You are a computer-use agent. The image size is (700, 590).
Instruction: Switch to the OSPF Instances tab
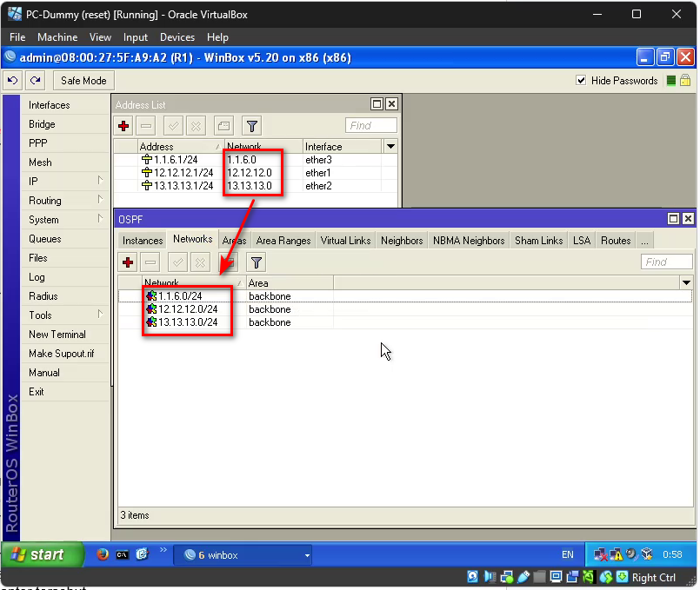point(143,241)
